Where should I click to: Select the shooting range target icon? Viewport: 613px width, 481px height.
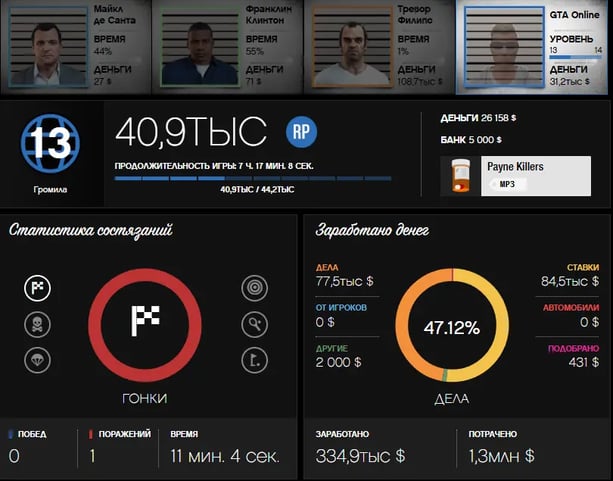pyautogui.click(x=255, y=289)
